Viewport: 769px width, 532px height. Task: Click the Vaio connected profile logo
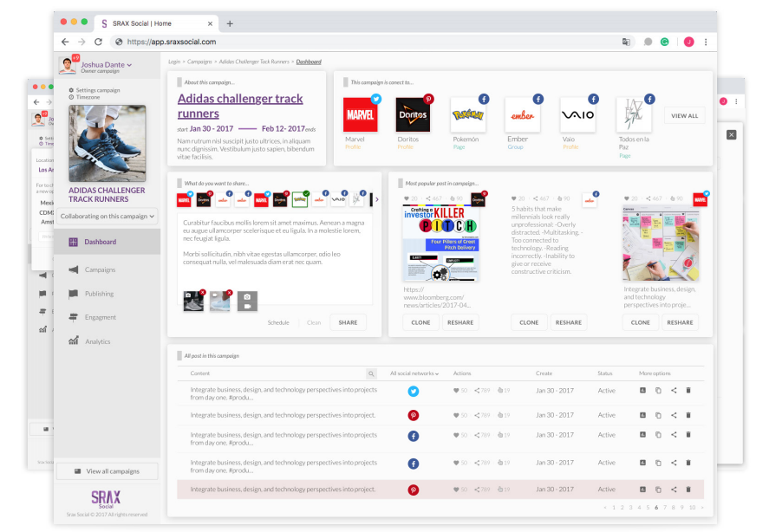click(x=577, y=114)
